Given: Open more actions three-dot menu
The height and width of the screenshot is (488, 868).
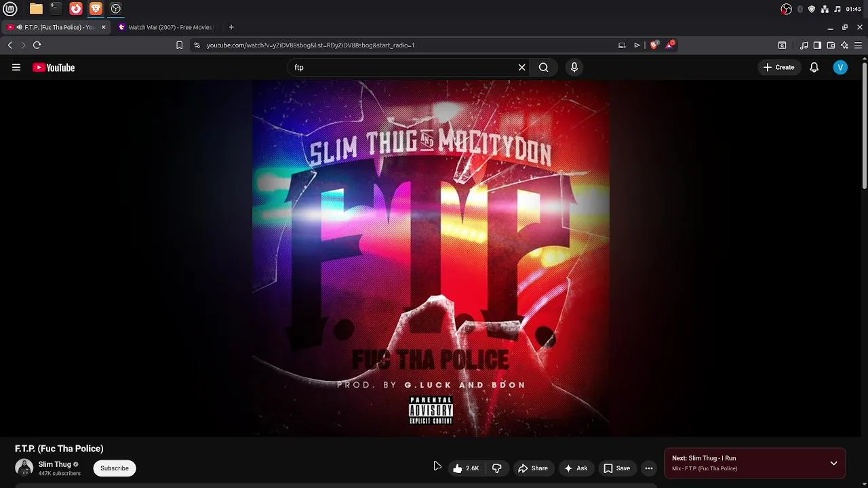Looking at the screenshot, I should 649,468.
